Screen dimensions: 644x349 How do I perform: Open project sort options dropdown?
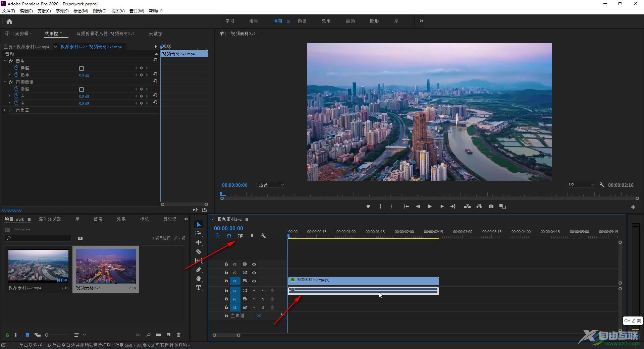[80, 335]
